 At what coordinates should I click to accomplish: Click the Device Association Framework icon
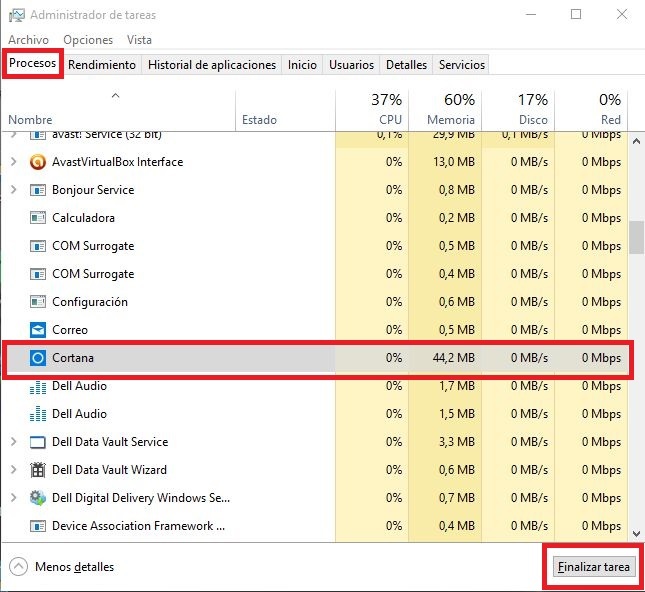tap(38, 526)
